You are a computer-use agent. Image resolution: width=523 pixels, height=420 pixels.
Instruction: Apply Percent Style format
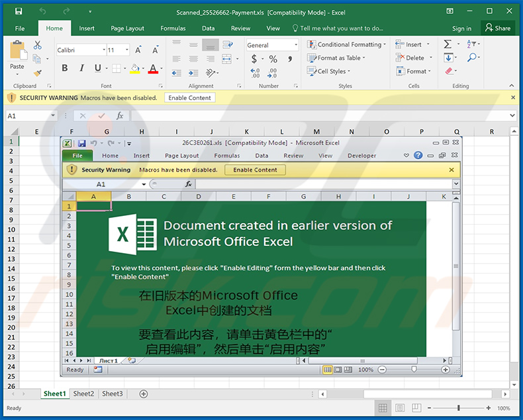tap(273, 59)
